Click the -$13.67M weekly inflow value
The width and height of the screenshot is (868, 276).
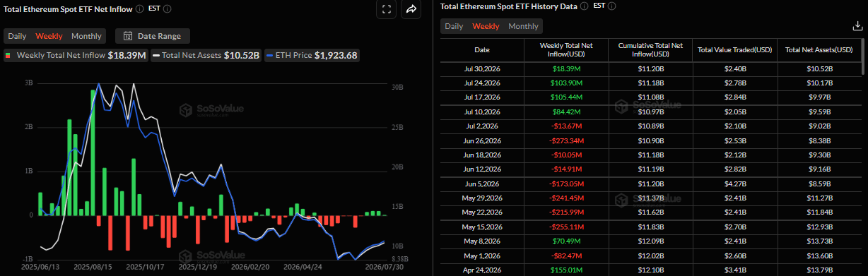[x=565, y=126]
